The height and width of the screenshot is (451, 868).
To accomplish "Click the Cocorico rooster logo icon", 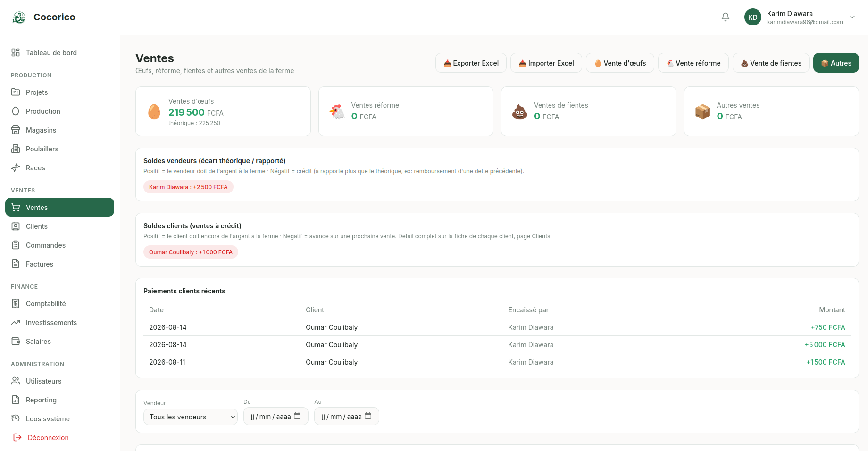I will (x=19, y=17).
